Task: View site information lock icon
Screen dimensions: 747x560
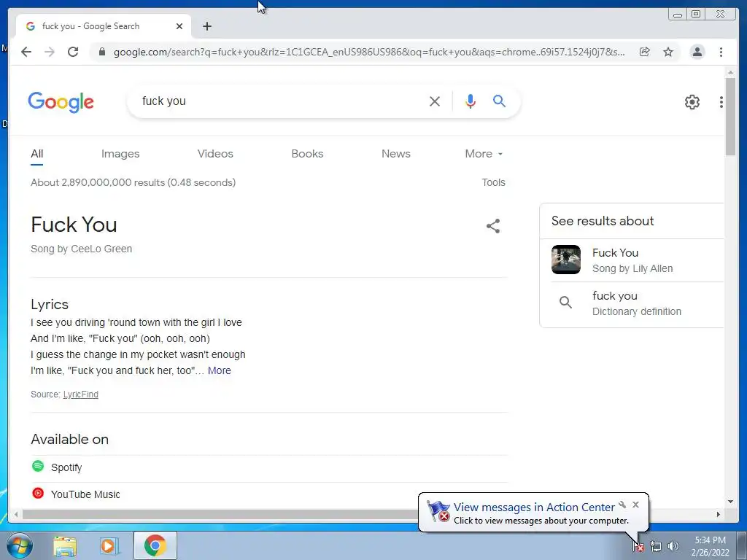Action: pos(101,52)
